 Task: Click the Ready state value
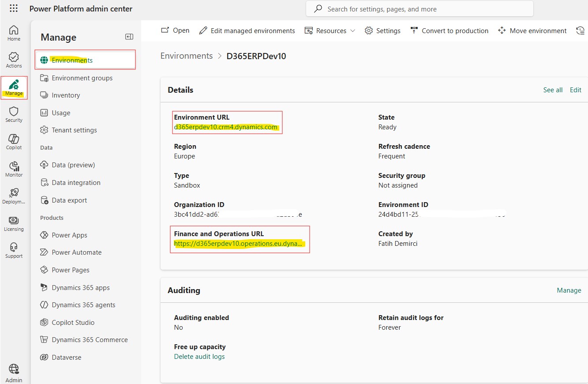tap(387, 127)
